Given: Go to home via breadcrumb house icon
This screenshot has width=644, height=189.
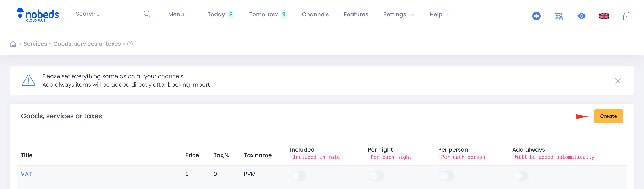Looking at the screenshot, I should click(x=13, y=44).
